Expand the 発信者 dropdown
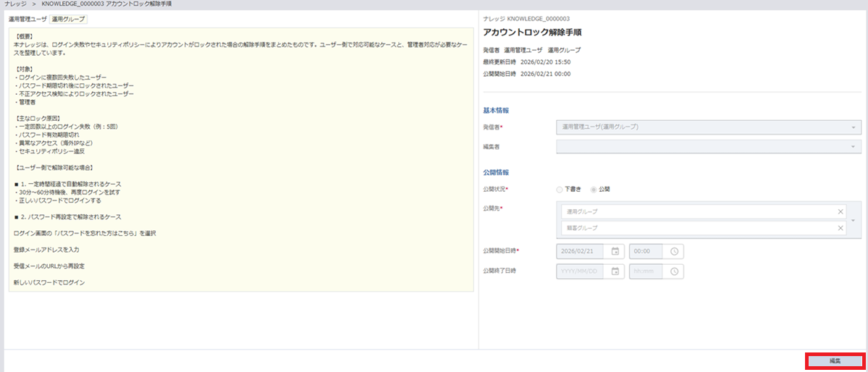The image size is (868, 372). tap(855, 127)
